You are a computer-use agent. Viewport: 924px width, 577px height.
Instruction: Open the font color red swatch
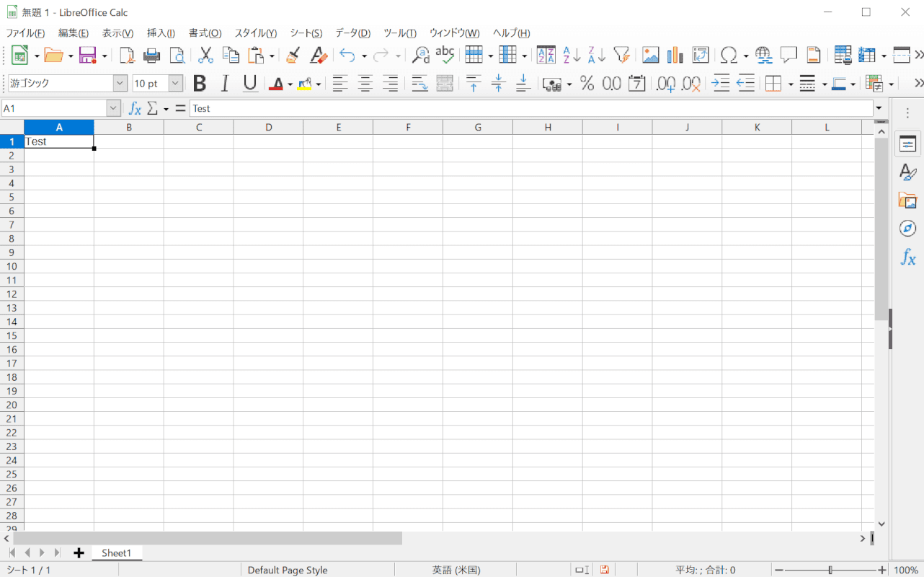(x=275, y=84)
